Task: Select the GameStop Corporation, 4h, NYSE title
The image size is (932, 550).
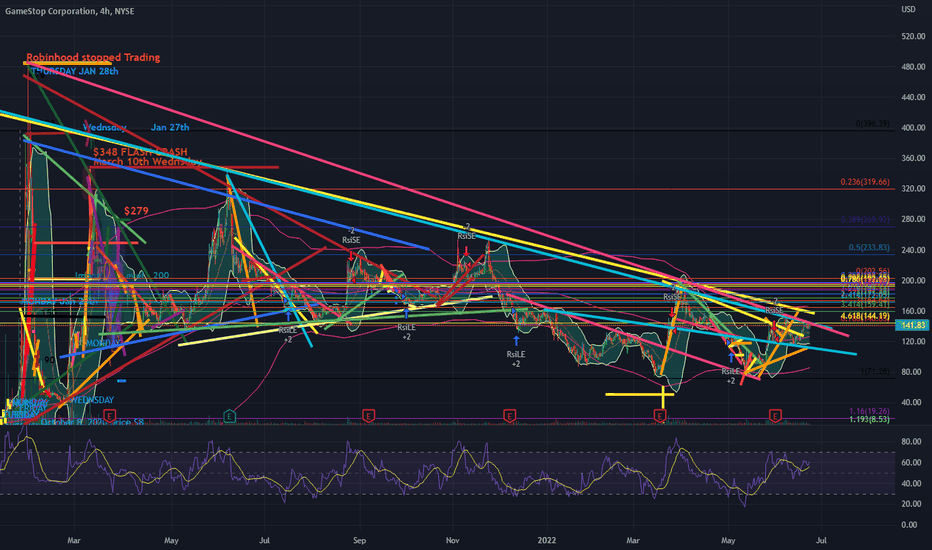Action: (70, 11)
